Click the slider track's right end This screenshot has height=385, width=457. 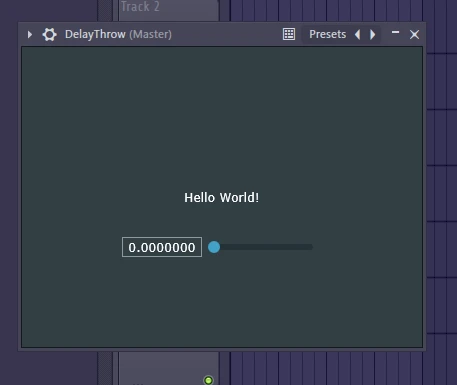click(310, 247)
